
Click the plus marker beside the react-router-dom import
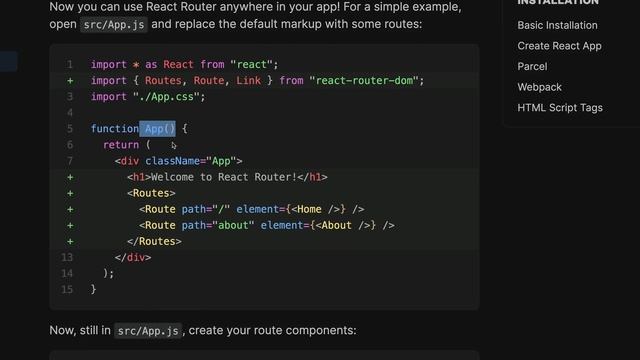(70, 80)
